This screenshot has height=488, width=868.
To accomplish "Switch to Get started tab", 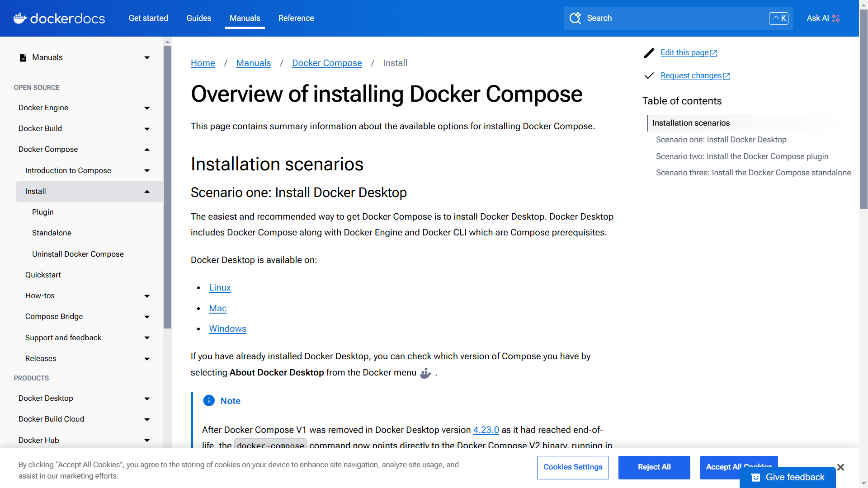I will pyautogui.click(x=148, y=18).
